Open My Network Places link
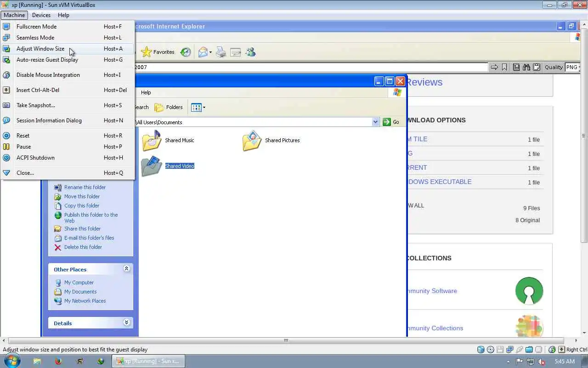The height and width of the screenshot is (368, 588). 85,301
